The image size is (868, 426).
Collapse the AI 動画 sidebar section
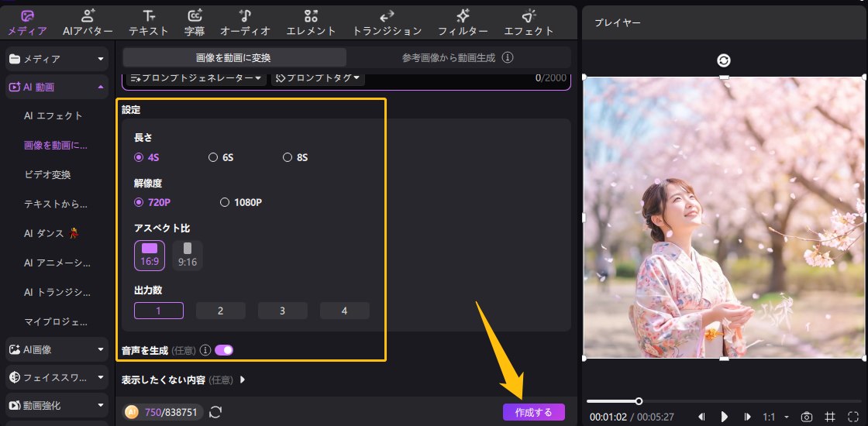[x=57, y=87]
